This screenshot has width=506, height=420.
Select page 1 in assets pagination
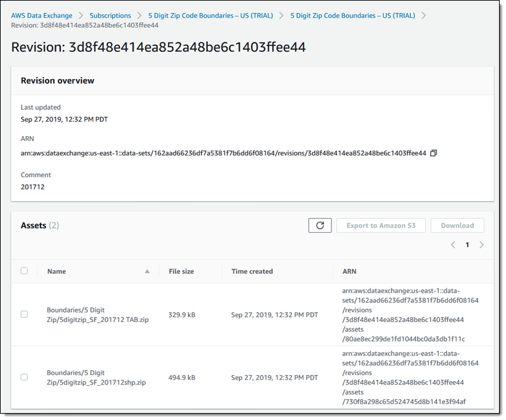(467, 245)
